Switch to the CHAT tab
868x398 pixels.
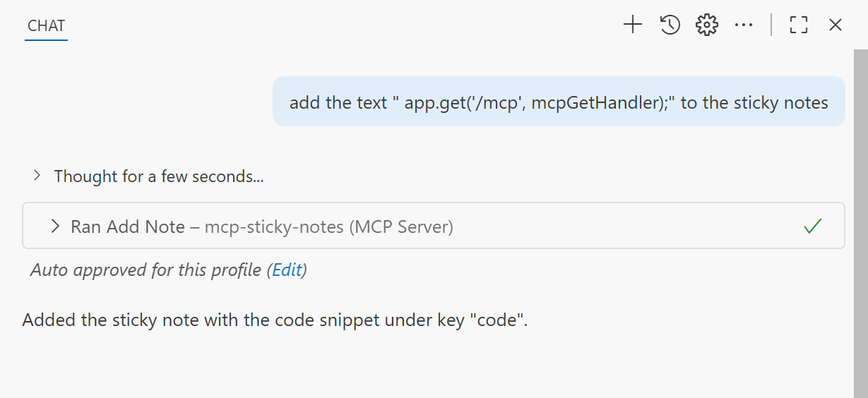coord(46,26)
